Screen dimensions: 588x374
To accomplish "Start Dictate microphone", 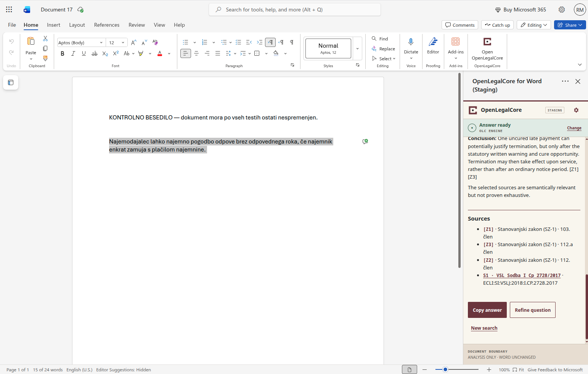I will coord(411,42).
